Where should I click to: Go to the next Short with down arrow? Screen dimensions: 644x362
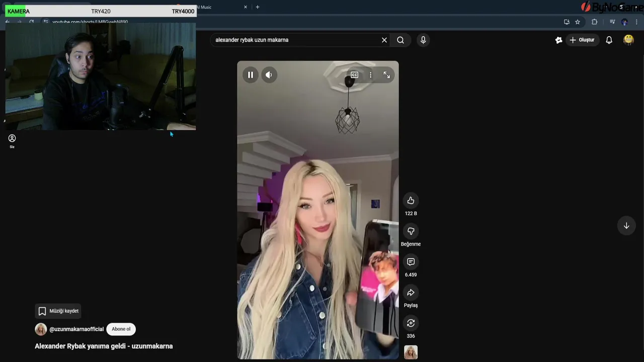tap(626, 226)
